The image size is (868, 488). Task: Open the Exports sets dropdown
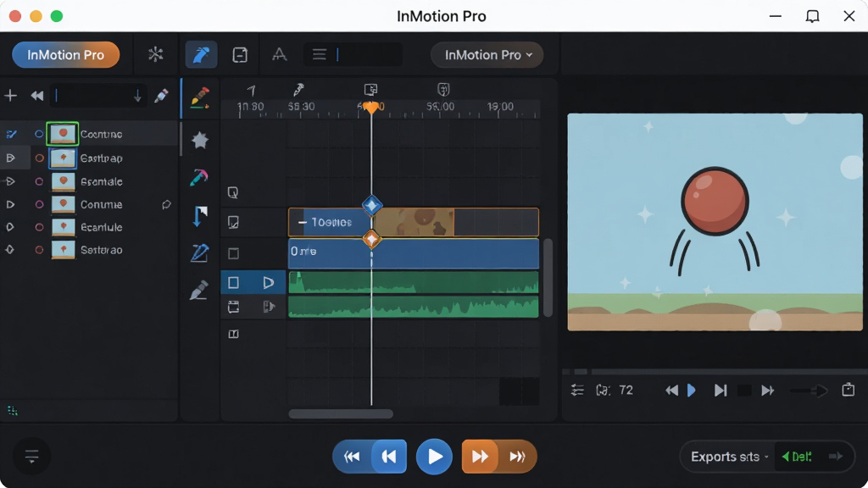pyautogui.click(x=730, y=457)
